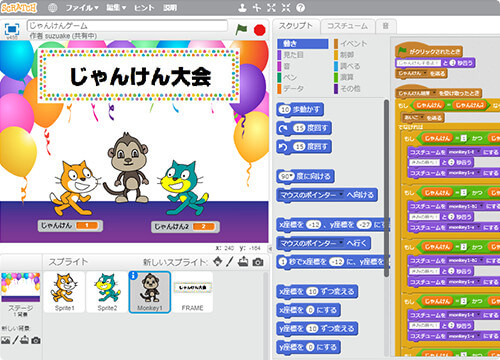The image size is (500, 360).
Task: Select the delete scissors tool in the top toolbar
Action: (x=257, y=8)
